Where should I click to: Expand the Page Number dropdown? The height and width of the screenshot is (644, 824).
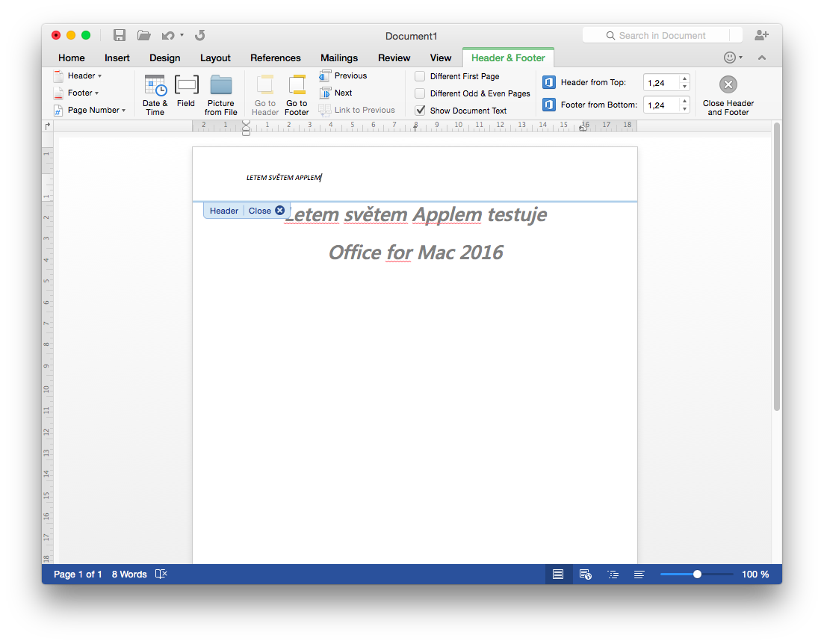[x=96, y=110]
